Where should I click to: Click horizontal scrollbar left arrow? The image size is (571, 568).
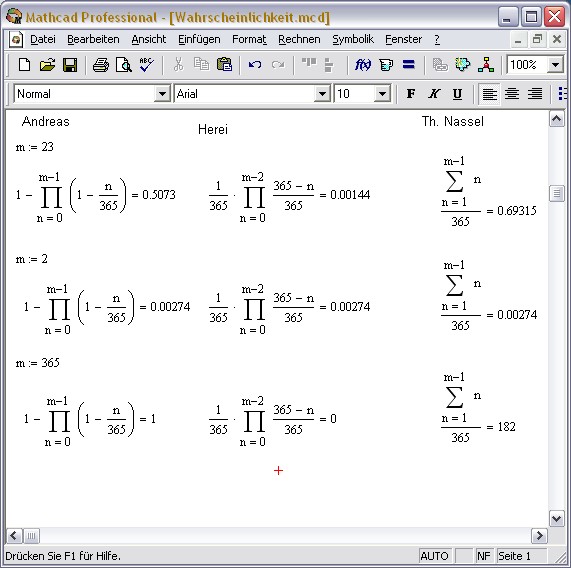coord(14,536)
